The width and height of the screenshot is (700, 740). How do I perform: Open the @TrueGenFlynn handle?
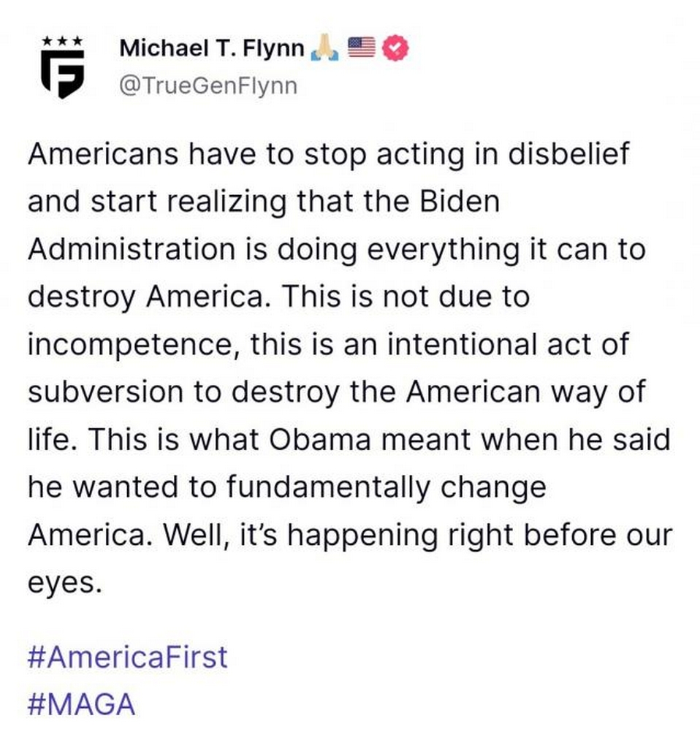pyautogui.click(x=208, y=85)
